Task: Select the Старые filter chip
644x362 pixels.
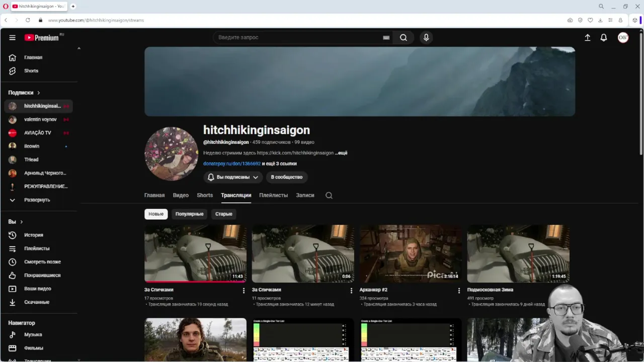Action: [224, 214]
